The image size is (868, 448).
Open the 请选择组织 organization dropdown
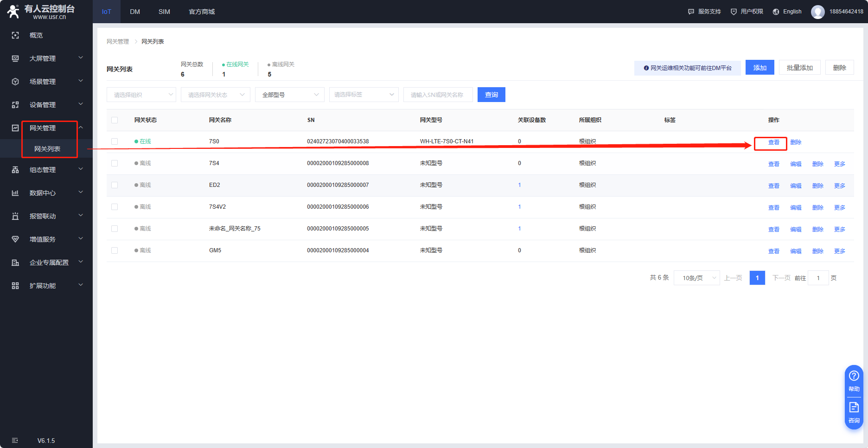point(141,95)
